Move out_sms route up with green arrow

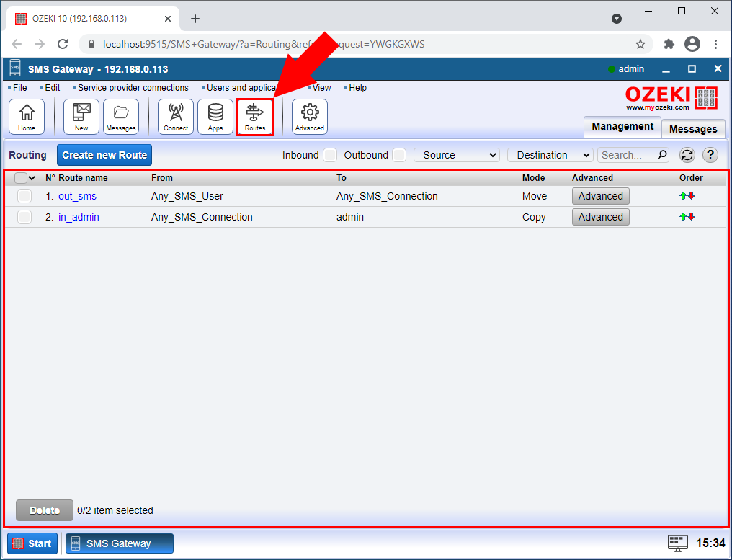click(x=684, y=196)
